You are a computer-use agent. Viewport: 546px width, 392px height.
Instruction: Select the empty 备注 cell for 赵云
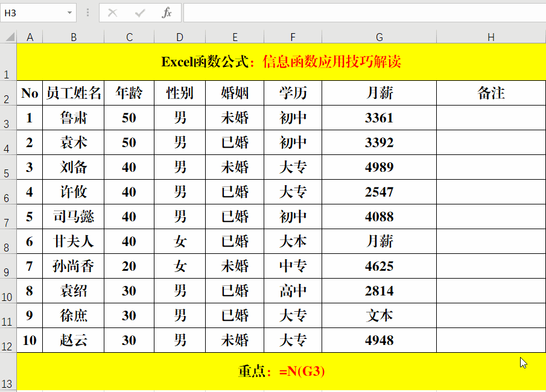(491, 340)
